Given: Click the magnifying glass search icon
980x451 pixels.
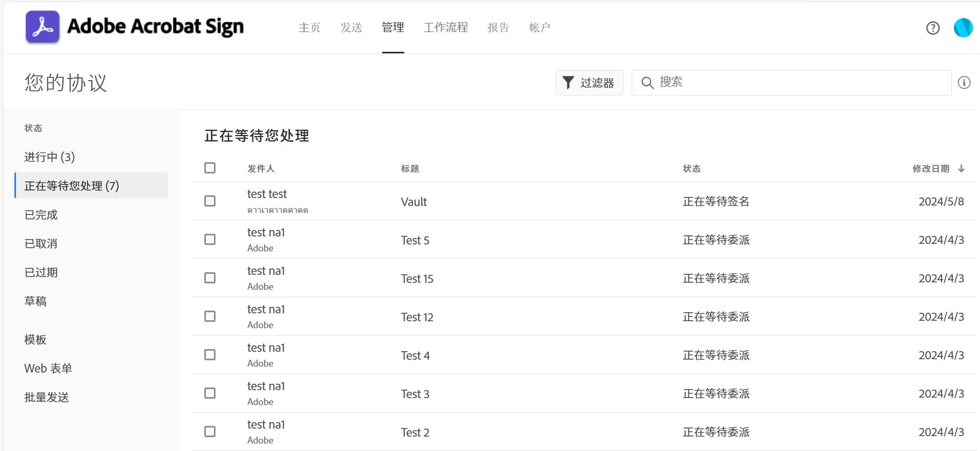Looking at the screenshot, I should 647,83.
